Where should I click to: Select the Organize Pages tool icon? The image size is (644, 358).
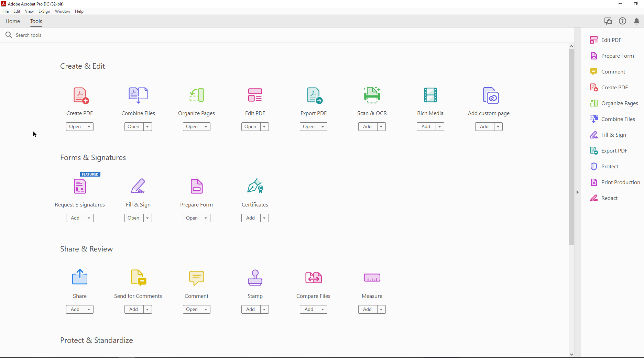(x=196, y=95)
